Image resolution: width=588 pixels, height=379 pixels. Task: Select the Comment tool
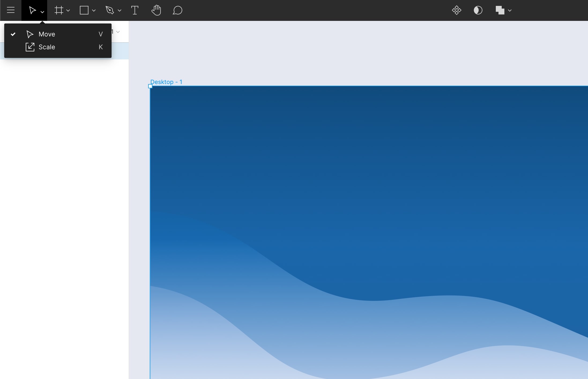[177, 10]
